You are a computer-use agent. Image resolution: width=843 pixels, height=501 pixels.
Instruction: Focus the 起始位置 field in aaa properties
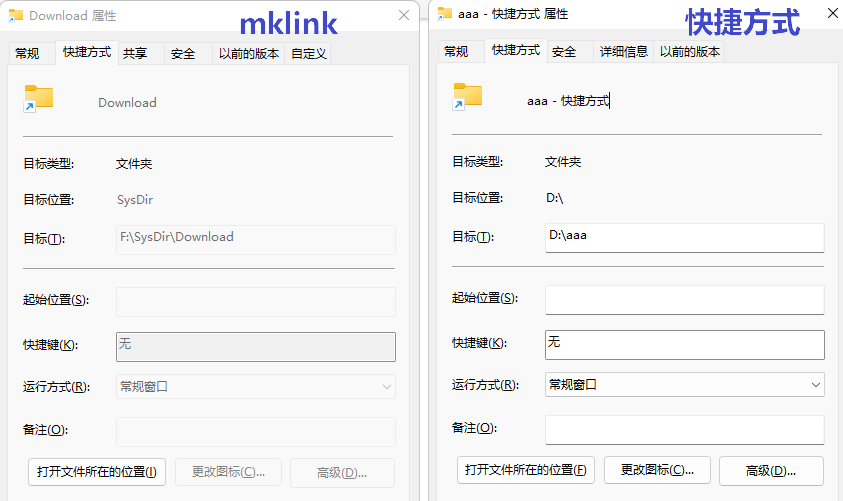pyautogui.click(x=684, y=299)
